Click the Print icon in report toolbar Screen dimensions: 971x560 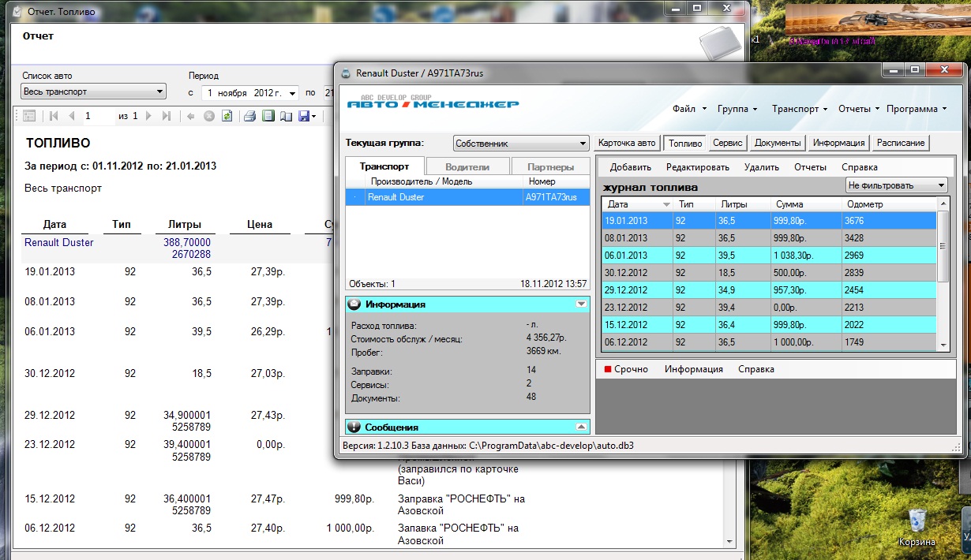[x=249, y=116]
